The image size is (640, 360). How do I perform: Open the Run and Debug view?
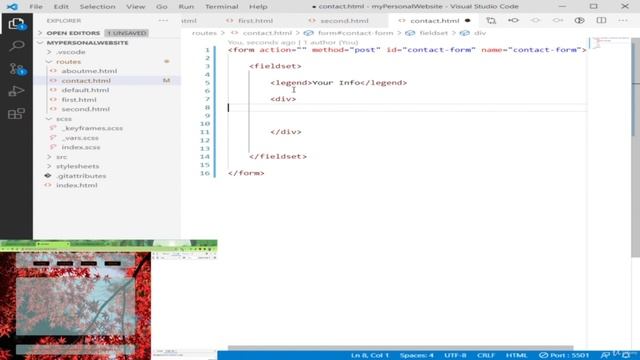[x=16, y=91]
